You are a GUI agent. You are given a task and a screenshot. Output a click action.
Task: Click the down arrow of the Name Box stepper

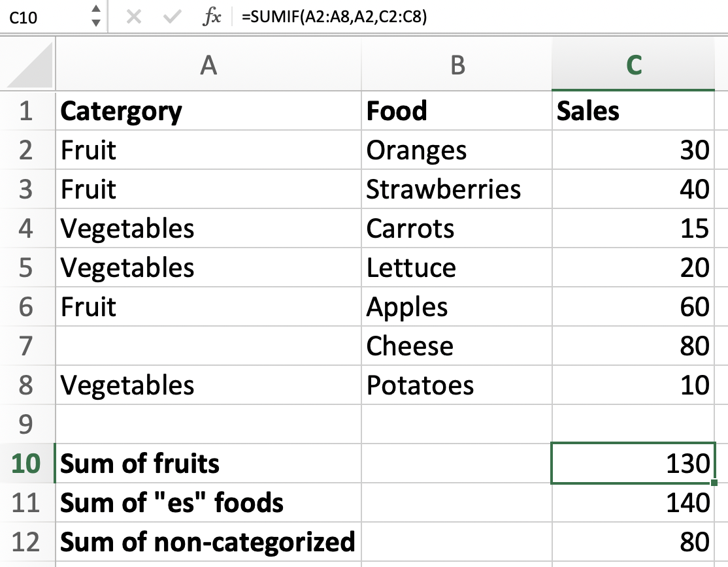pos(95,24)
